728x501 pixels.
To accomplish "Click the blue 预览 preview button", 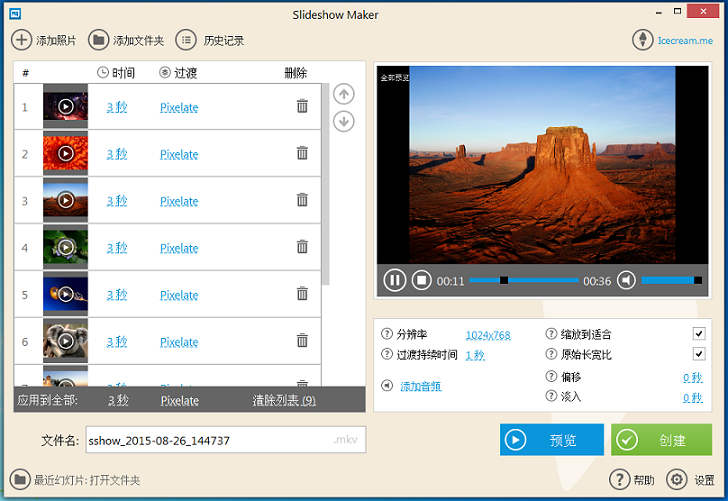I will 552,440.
